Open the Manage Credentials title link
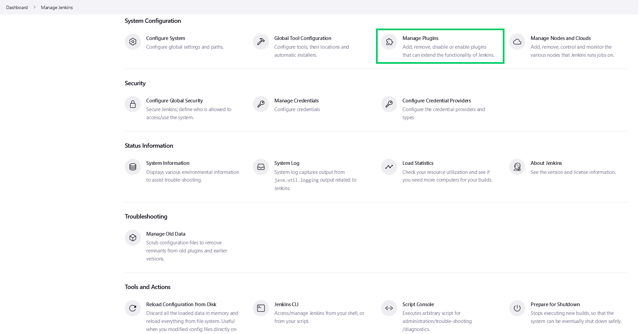 point(297,101)
